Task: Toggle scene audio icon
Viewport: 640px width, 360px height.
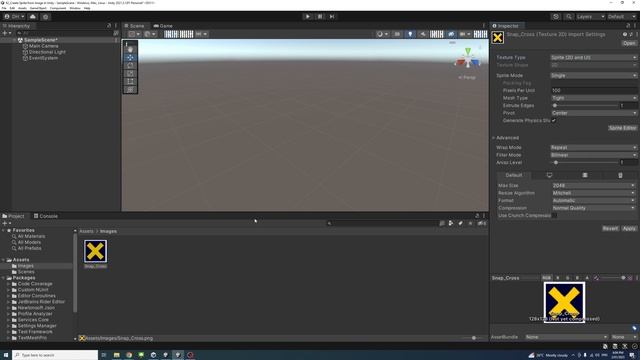Action: (x=423, y=34)
